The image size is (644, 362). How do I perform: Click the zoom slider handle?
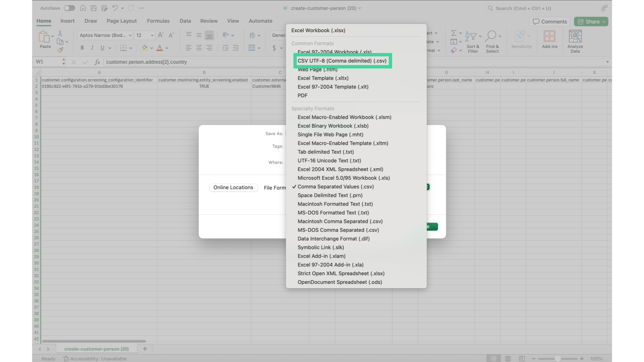(x=557, y=359)
